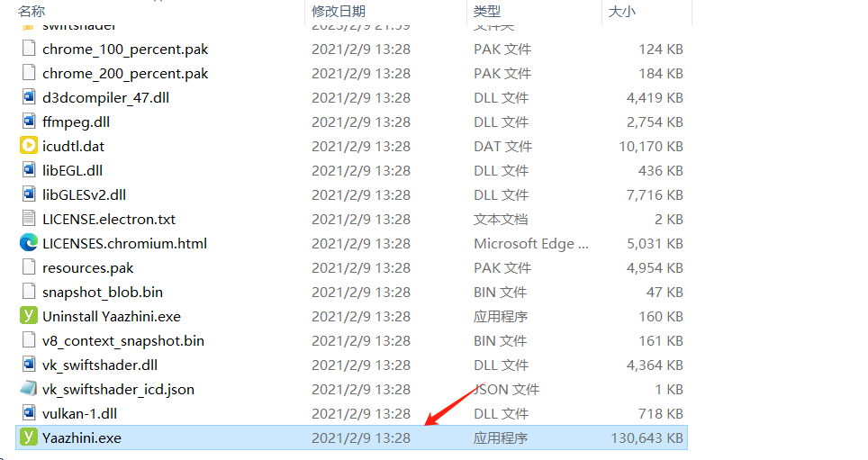Screen dimensions: 868x460
Task: Click the LICENSE.electron.txt document icon
Action: [x=29, y=219]
